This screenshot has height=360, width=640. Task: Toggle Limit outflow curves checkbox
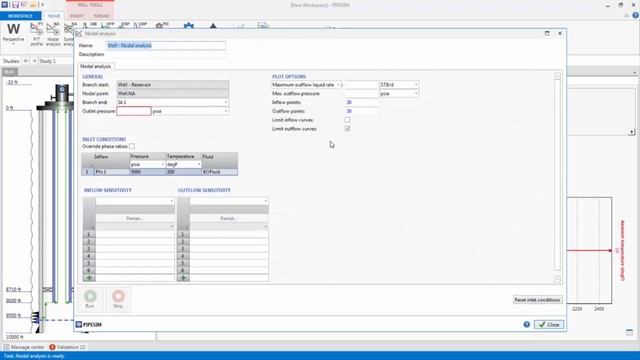347,129
